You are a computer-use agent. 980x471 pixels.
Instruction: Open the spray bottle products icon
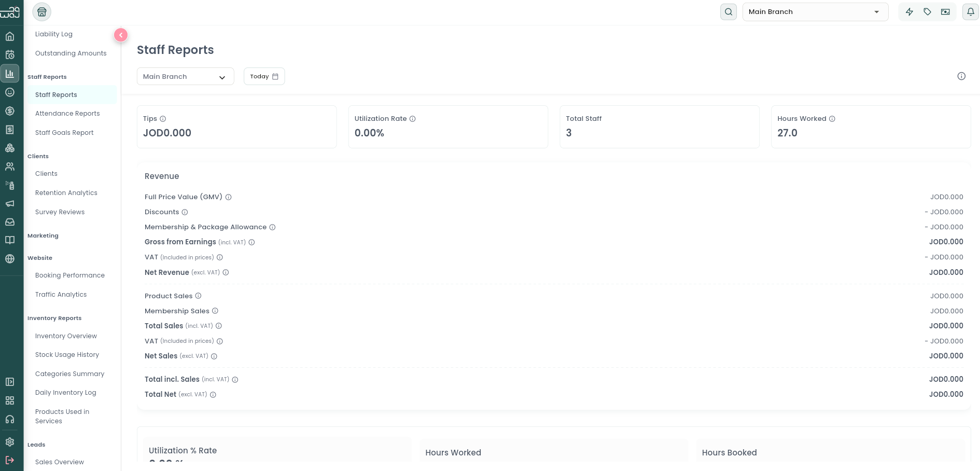pyautogui.click(x=10, y=185)
